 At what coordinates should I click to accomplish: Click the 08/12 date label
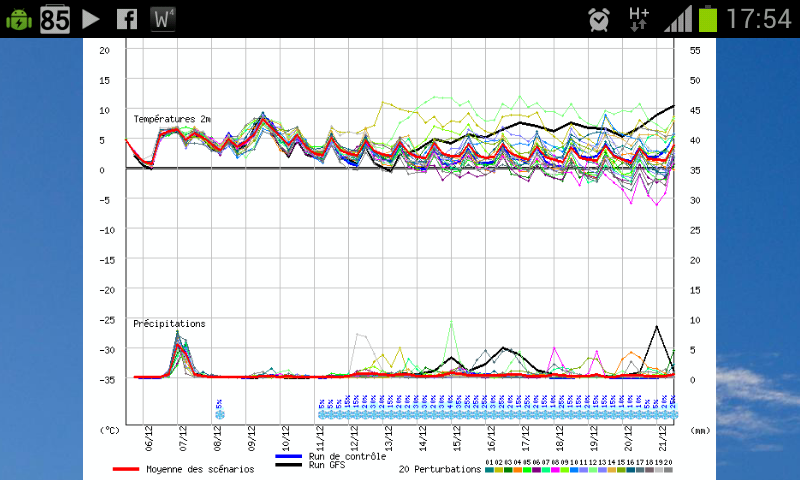click(217, 438)
